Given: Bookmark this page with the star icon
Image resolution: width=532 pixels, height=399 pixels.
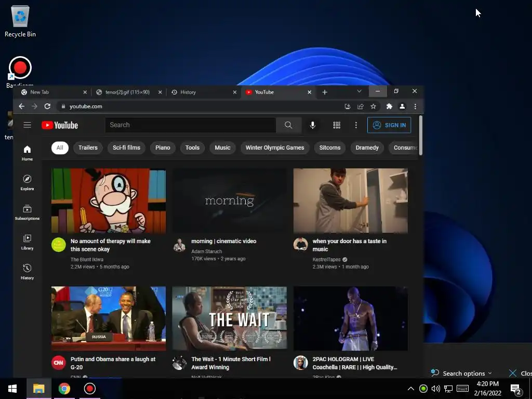Looking at the screenshot, I should point(373,106).
